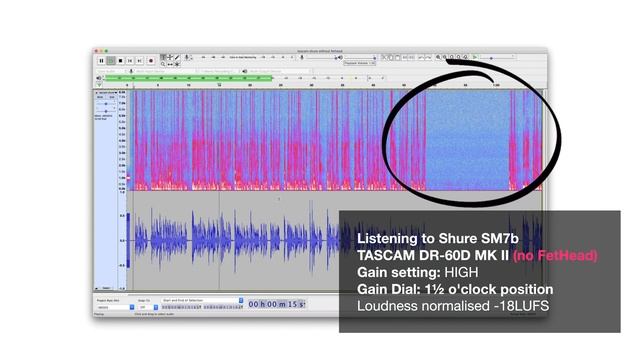Click the waveform view of the track
The width and height of the screenshot is (640, 360).
[x=335, y=241]
